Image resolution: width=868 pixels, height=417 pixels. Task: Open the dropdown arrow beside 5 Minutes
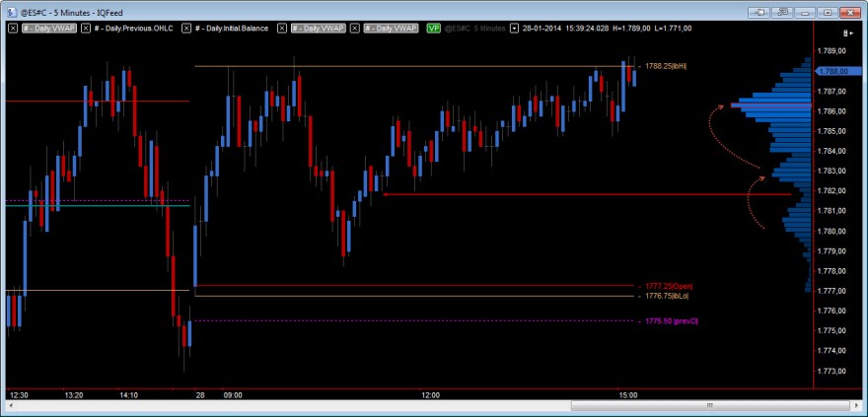tap(514, 29)
